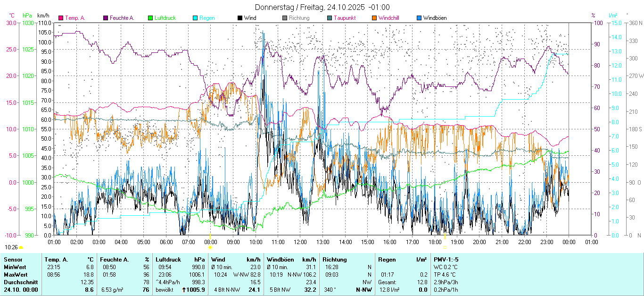Click the 12:00 label on time axis
The image size is (644, 296).
(300, 242)
